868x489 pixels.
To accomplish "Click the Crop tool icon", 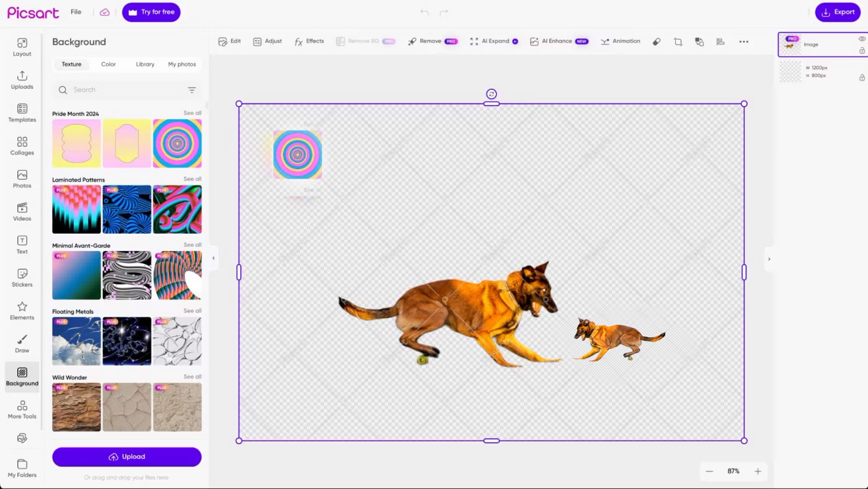I will (x=678, y=42).
